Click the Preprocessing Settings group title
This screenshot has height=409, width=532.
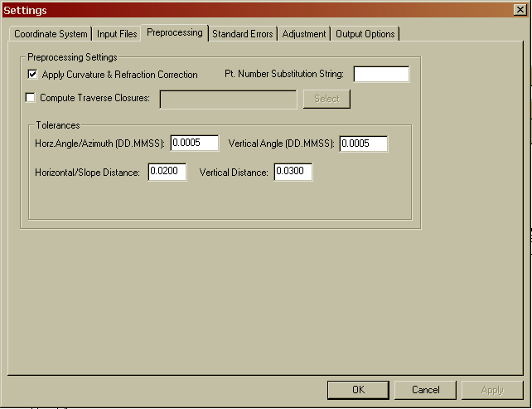click(72, 57)
